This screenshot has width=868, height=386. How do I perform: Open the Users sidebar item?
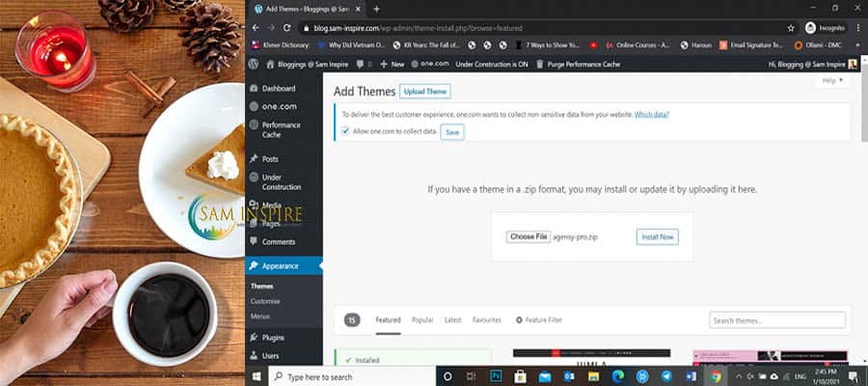pyautogui.click(x=270, y=355)
